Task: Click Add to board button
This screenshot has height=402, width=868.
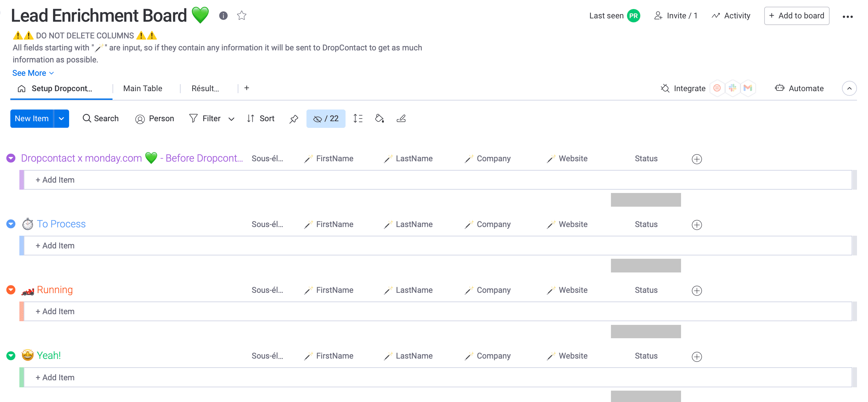Action: pos(797,16)
